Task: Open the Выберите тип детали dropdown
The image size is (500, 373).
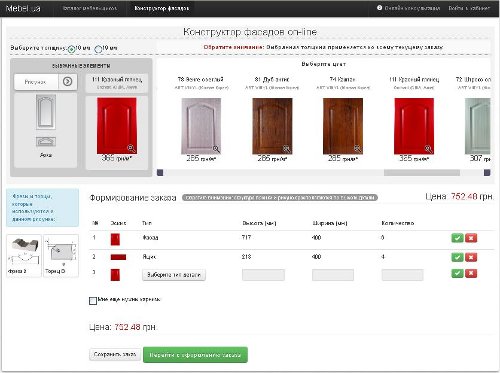Action: tap(174, 275)
